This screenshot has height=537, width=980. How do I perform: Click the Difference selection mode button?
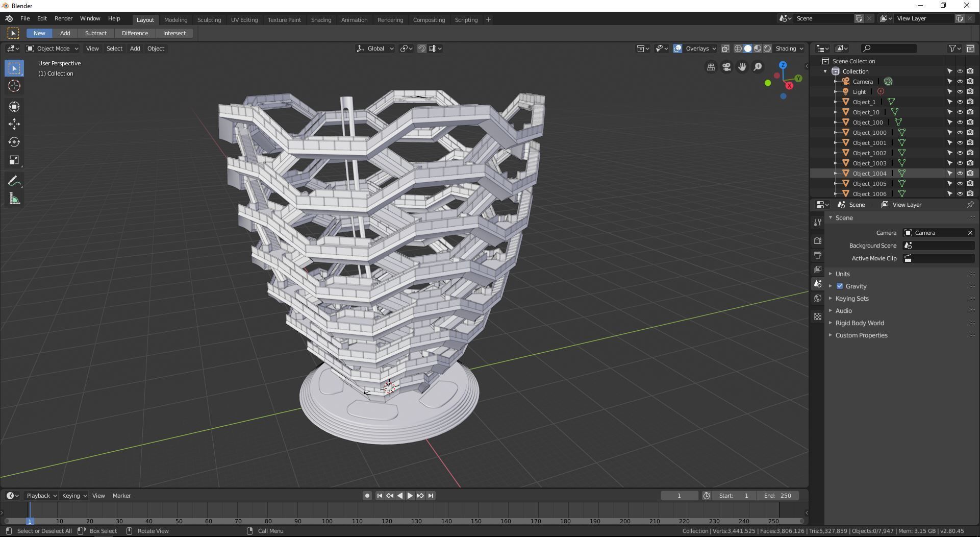[x=135, y=33]
